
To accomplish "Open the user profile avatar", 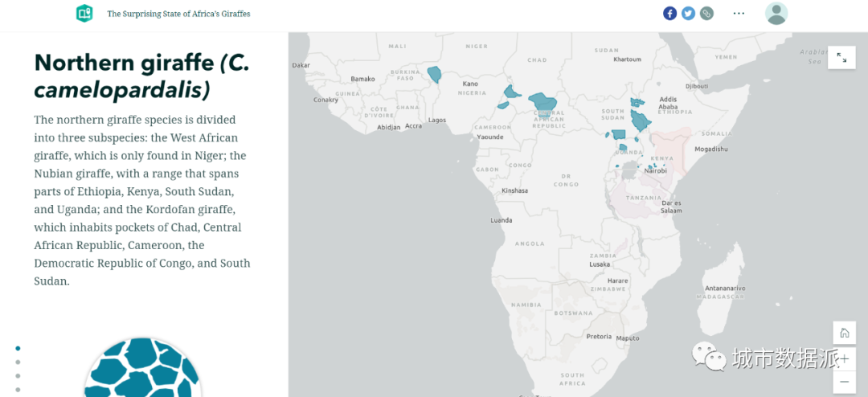I will (776, 14).
